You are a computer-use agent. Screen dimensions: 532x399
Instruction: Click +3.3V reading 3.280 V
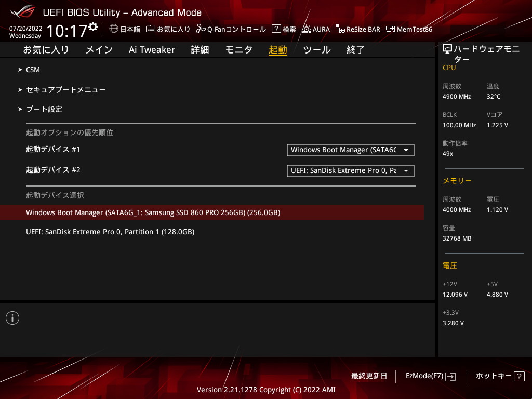click(453, 323)
